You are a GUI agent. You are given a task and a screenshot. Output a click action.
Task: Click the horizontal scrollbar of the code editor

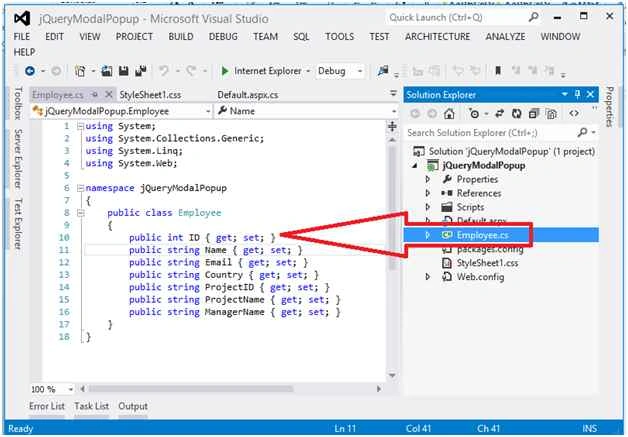[191, 389]
